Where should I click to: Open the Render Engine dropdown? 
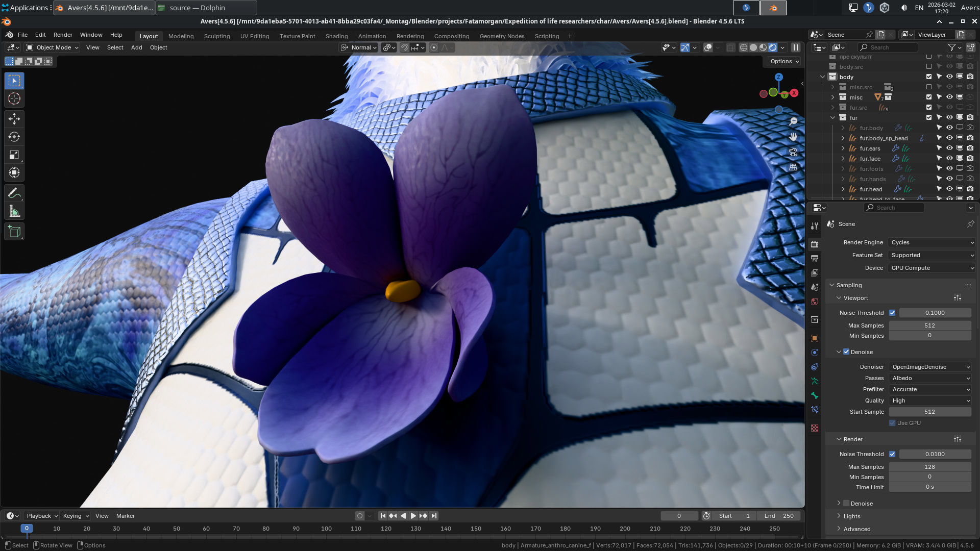tap(932, 242)
